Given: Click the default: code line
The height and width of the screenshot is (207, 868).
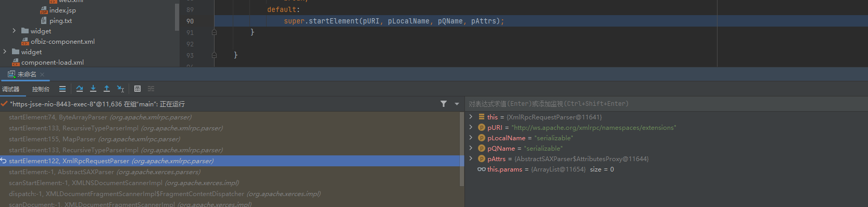Looking at the screenshot, I should (283, 9).
